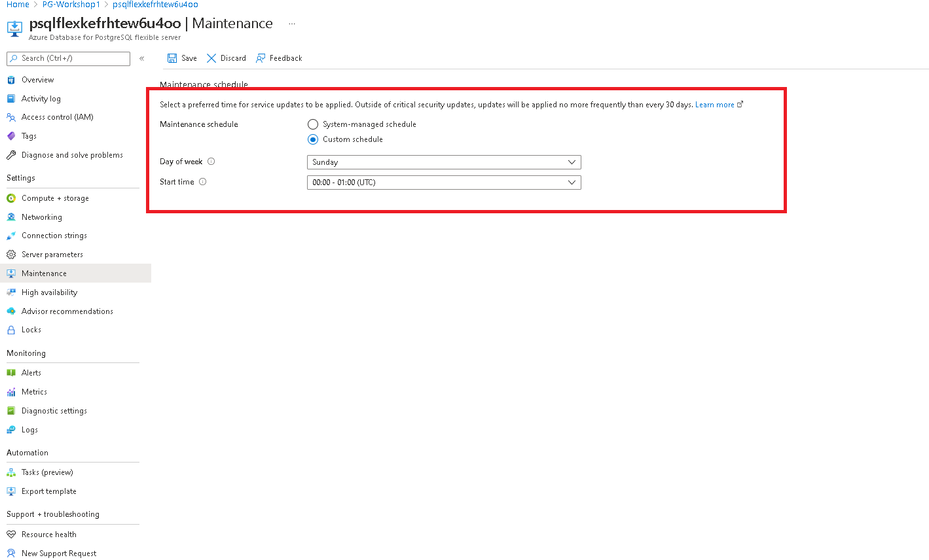The height and width of the screenshot is (560, 929).
Task: Collapse the left navigation sidebar
Action: pyautogui.click(x=141, y=58)
